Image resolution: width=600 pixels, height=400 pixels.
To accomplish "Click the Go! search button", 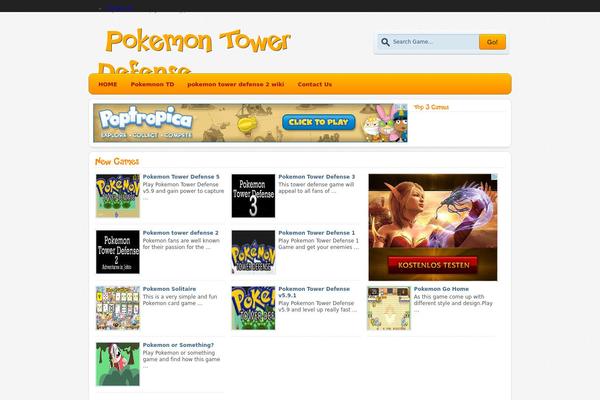I will 492,42.
